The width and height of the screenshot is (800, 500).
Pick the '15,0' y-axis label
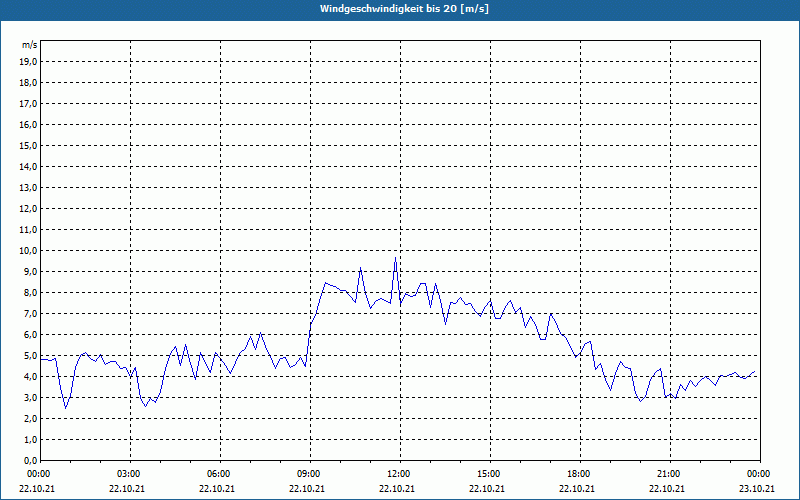coord(29,145)
